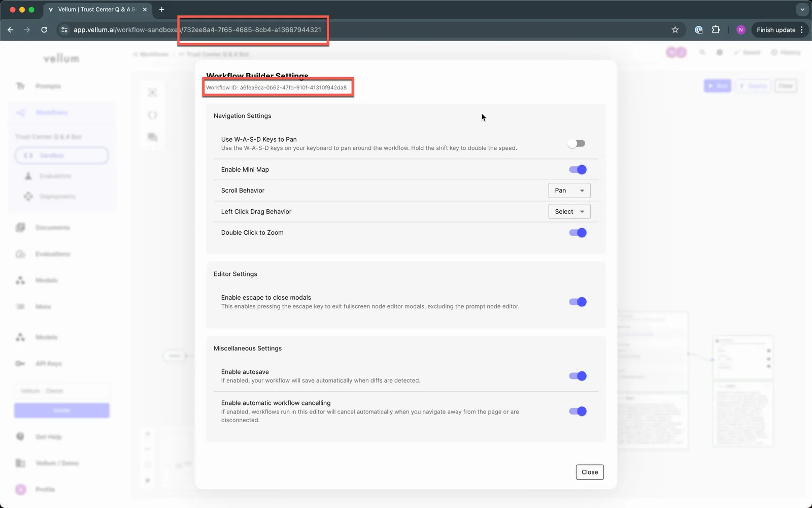The width and height of the screenshot is (812, 508).
Task: Open the browser extensions puzzle icon
Action: [716, 30]
